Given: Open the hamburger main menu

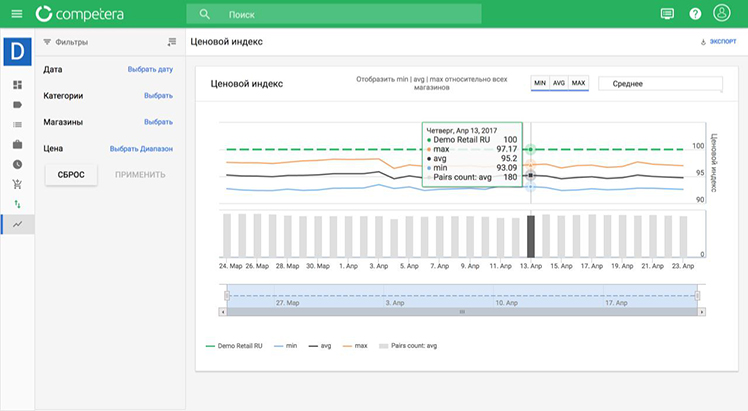Looking at the screenshot, I should [17, 14].
